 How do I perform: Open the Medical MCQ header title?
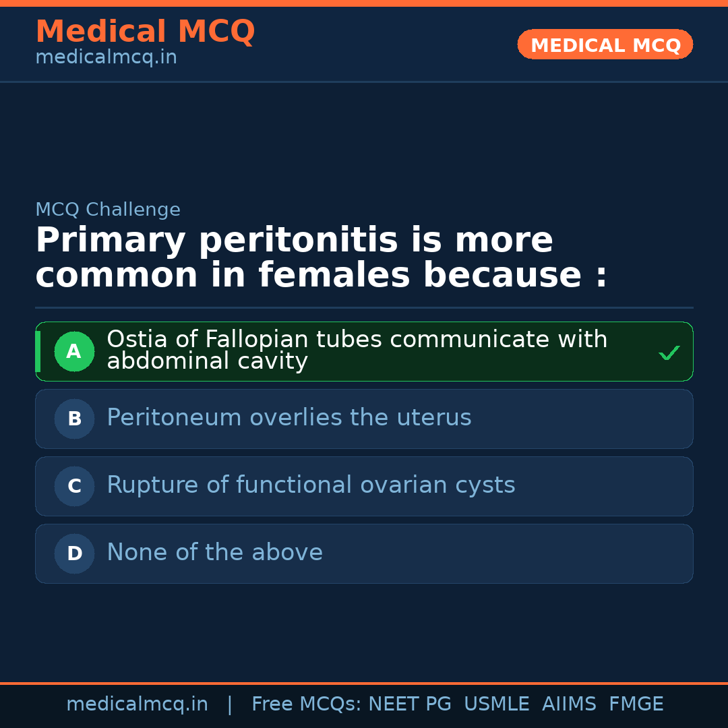tap(145, 32)
